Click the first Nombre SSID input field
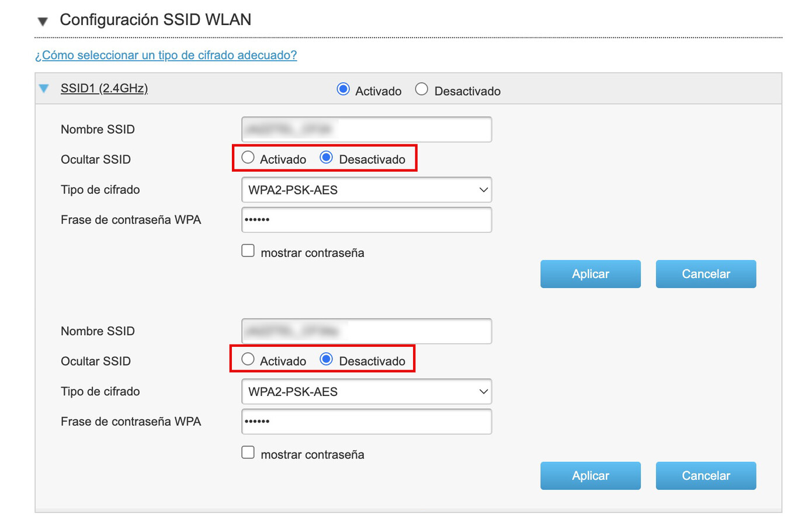Screen dimensions: 798x532 click(x=366, y=129)
